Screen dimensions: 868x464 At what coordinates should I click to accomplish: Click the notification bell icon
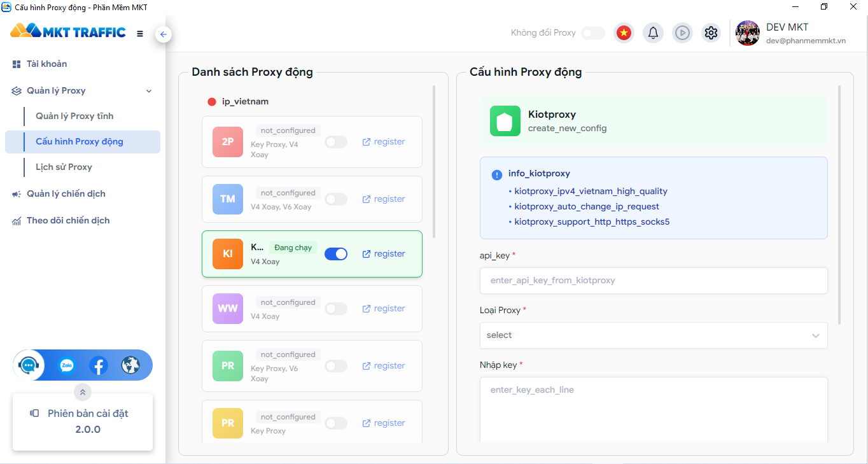pos(653,33)
